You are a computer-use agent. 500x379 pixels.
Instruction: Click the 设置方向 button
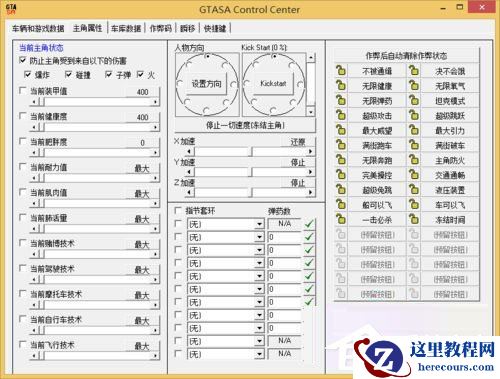tap(206, 84)
